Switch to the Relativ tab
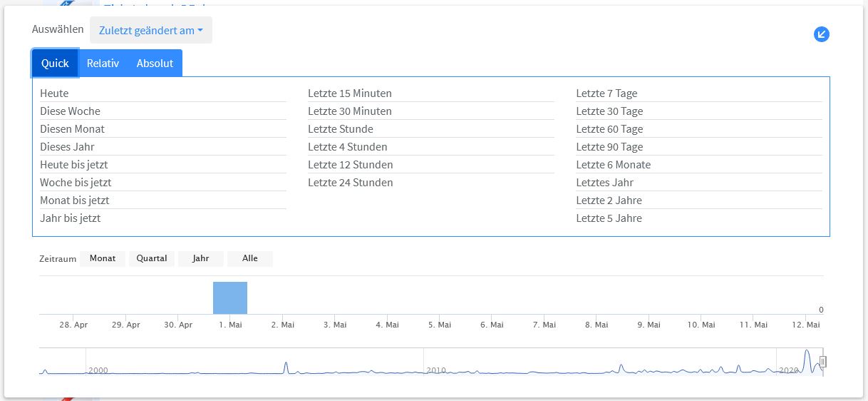The height and width of the screenshot is (401, 868). point(103,63)
